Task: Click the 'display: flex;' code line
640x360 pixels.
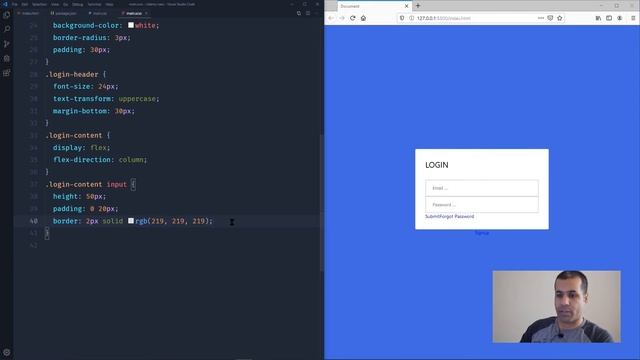Action: click(x=82, y=148)
